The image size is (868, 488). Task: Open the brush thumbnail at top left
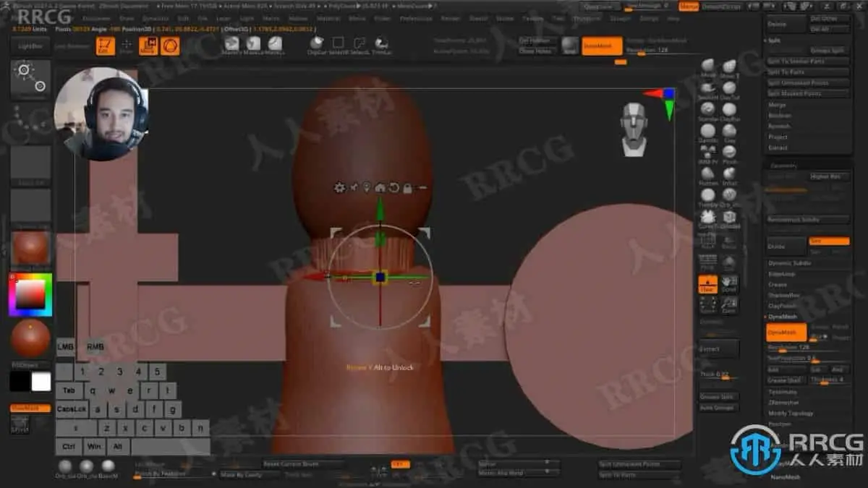click(30, 80)
